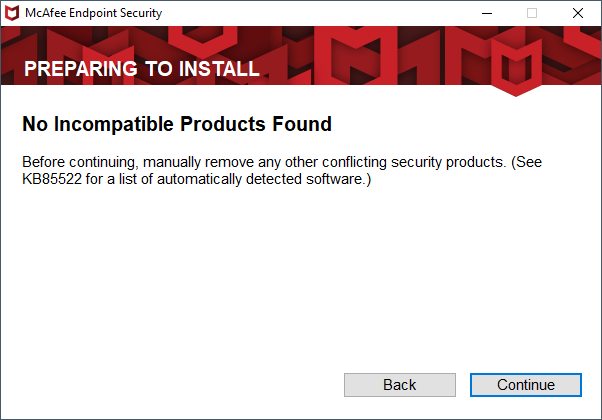602x420 pixels.
Task: Minimize the McAfee Endpoint Security window
Action: 487,13
